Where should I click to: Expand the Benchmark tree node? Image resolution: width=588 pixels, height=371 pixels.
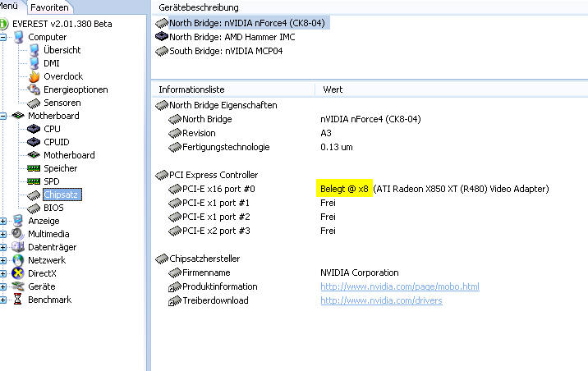coord(3,300)
